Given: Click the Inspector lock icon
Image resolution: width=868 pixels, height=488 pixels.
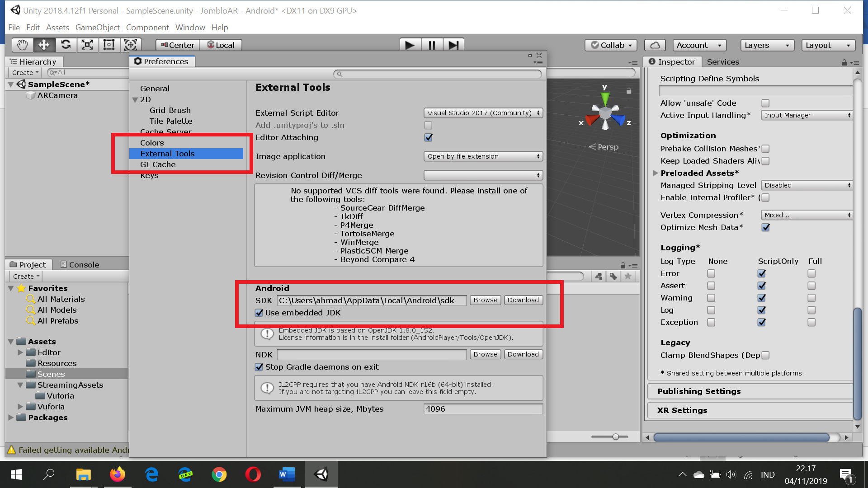Looking at the screenshot, I should (x=844, y=62).
